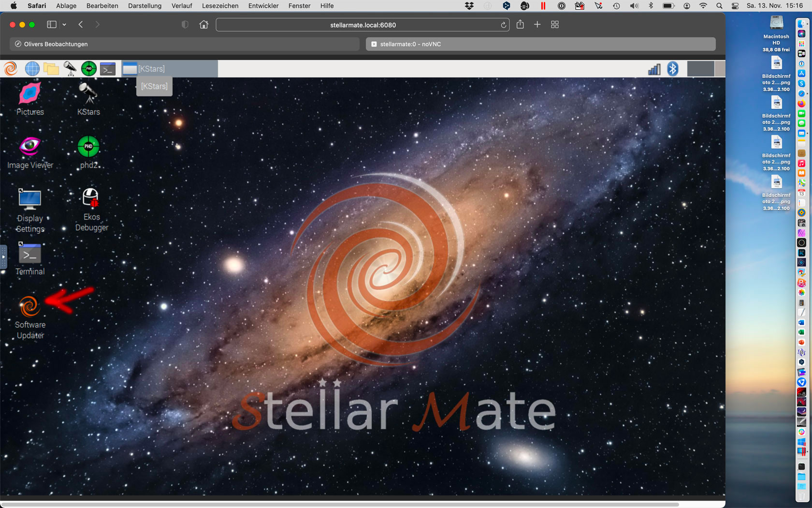Viewport: 812px width, 508px height.
Task: Reload the stellarmate.local page
Action: 503,25
